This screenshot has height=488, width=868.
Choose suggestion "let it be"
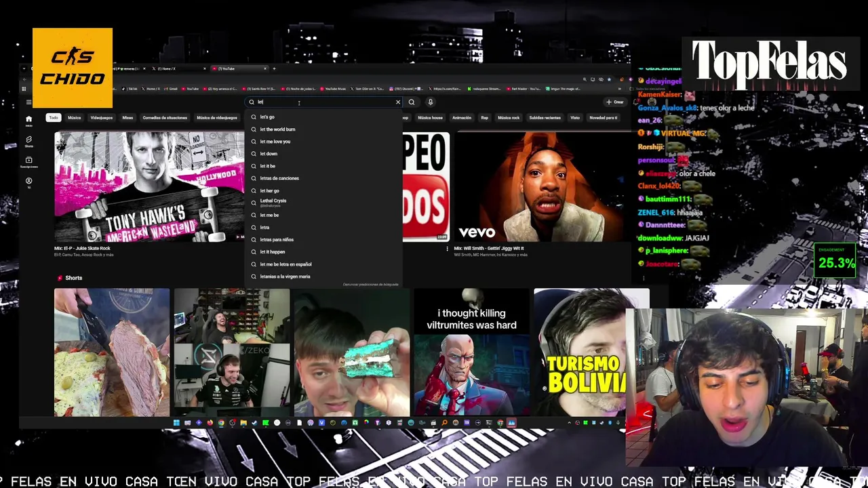324,166
